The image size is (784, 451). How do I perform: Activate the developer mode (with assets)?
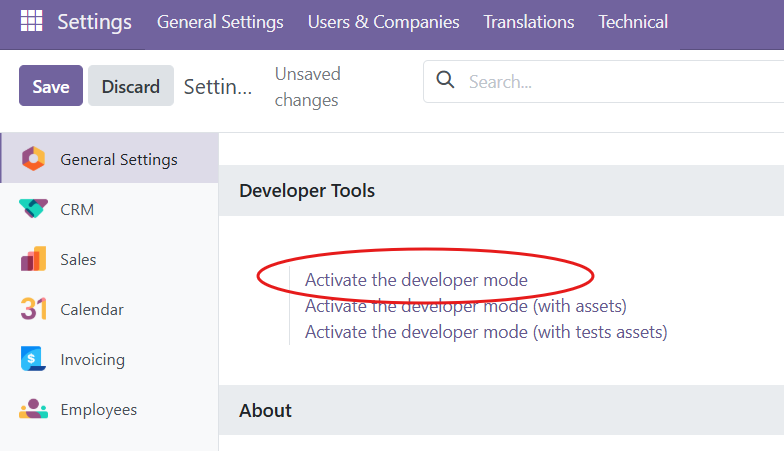[465, 306]
